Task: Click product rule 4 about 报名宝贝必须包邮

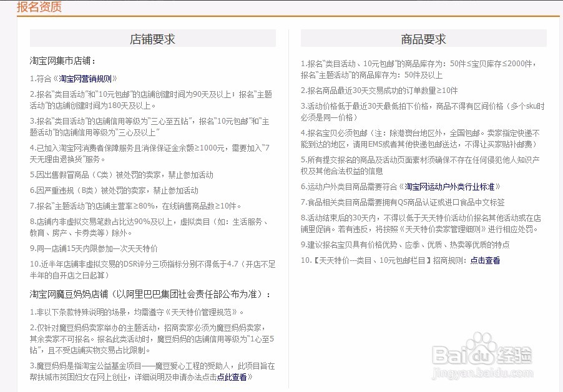Action: click(x=420, y=139)
